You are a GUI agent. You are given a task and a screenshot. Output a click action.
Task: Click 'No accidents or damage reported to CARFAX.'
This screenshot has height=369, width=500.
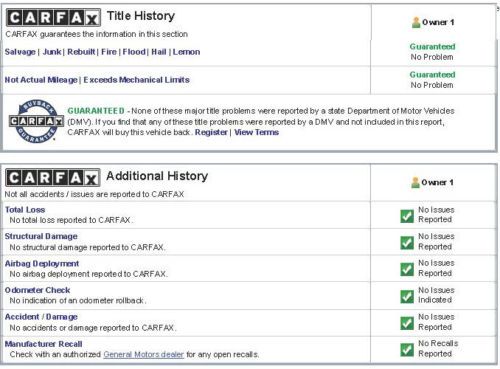click(93, 328)
